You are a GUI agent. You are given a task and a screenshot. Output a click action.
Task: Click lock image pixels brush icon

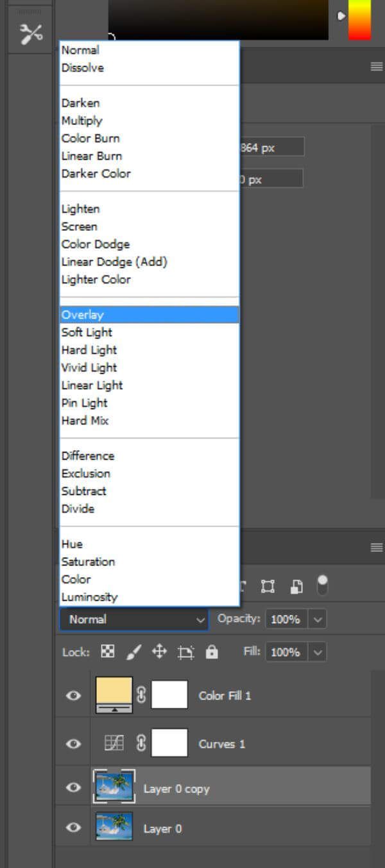pyautogui.click(x=133, y=652)
